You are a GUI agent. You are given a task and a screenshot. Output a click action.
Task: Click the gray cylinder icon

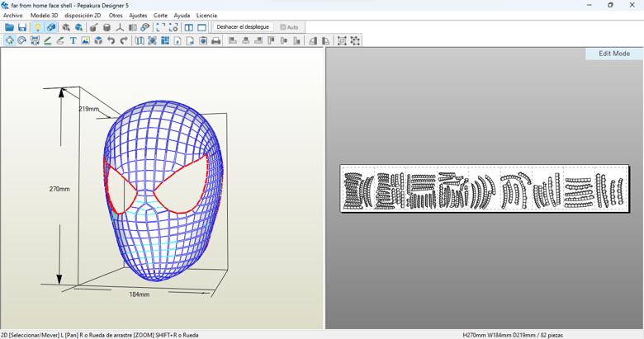(107, 27)
